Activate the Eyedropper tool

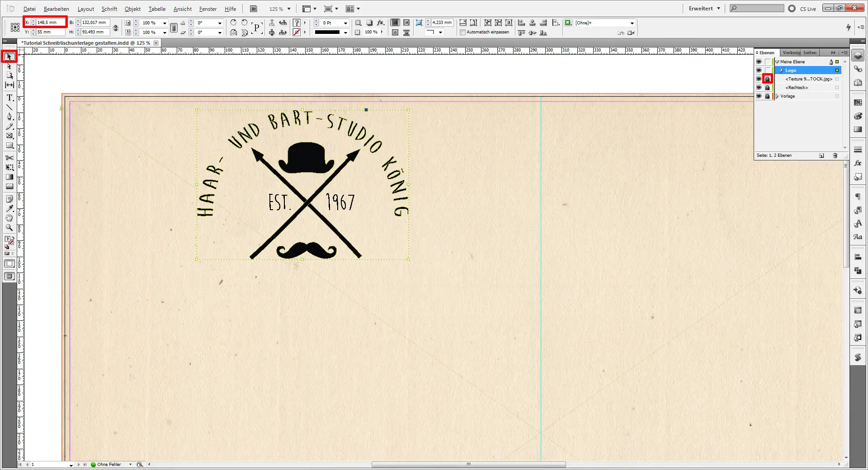point(9,208)
